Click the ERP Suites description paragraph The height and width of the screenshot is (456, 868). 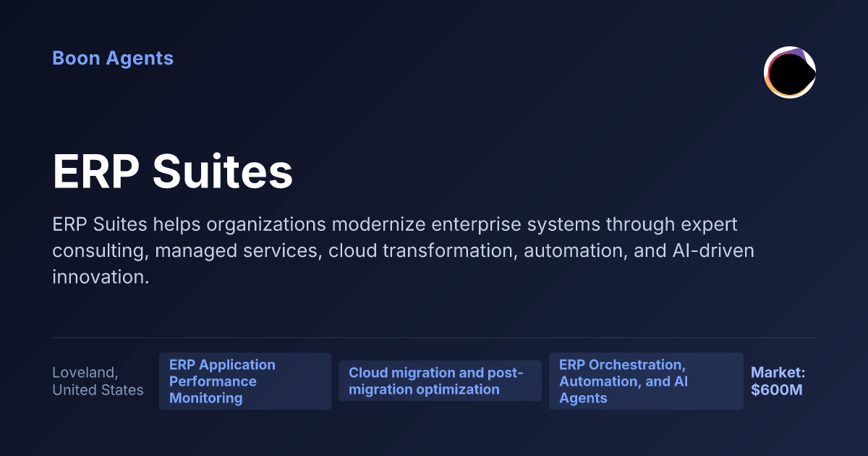404,250
